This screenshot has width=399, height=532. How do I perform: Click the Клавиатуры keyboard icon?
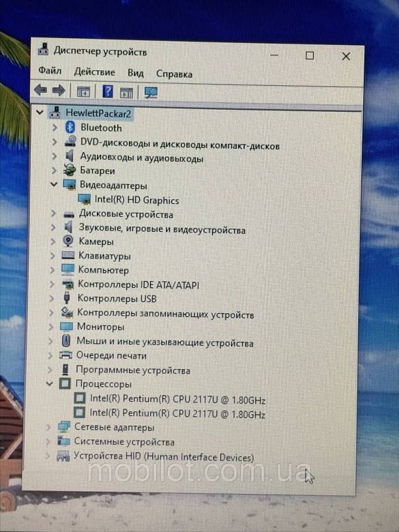(x=68, y=255)
